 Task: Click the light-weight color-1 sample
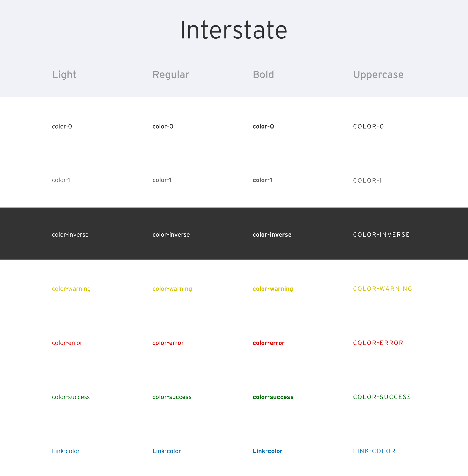click(61, 180)
